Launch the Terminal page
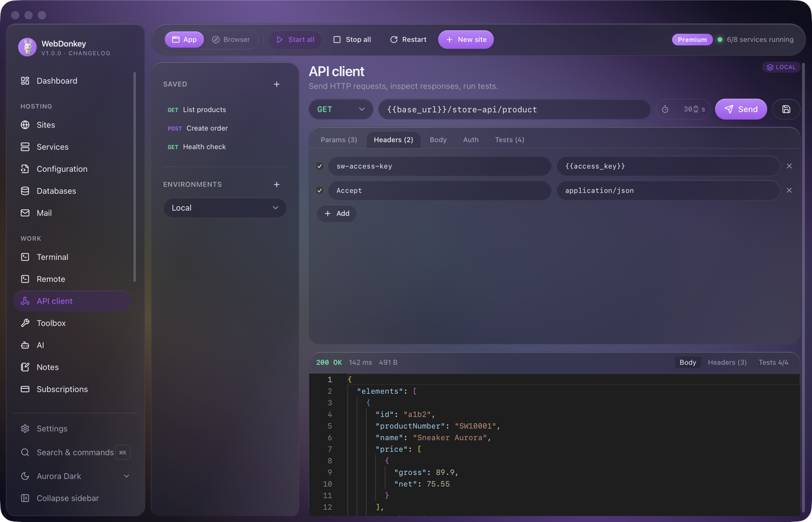The image size is (812, 522). pyautogui.click(x=72, y=257)
